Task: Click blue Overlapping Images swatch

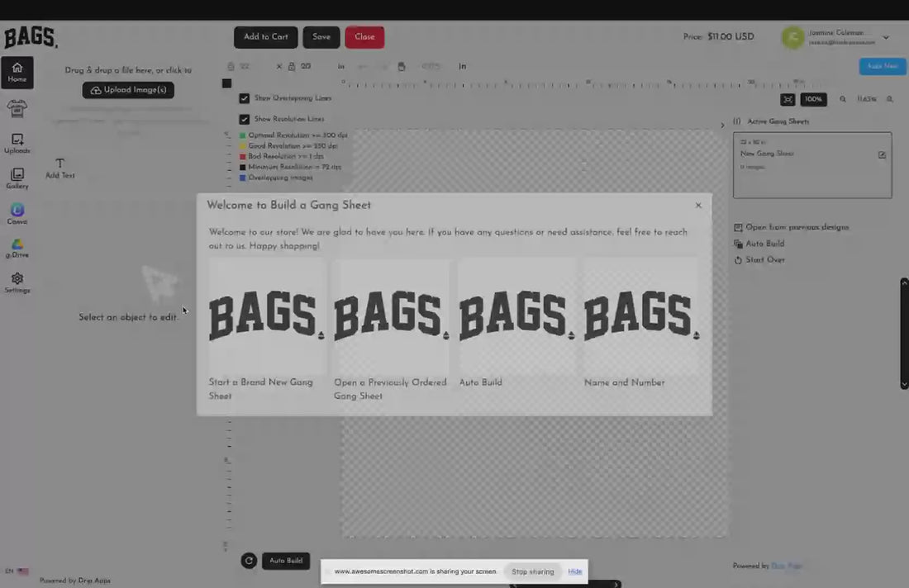Action: tap(243, 178)
